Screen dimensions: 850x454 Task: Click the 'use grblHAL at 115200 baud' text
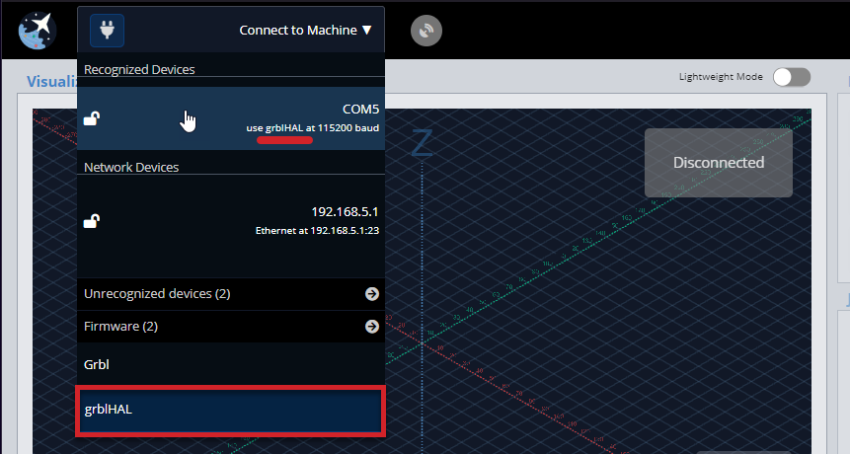tap(313, 128)
